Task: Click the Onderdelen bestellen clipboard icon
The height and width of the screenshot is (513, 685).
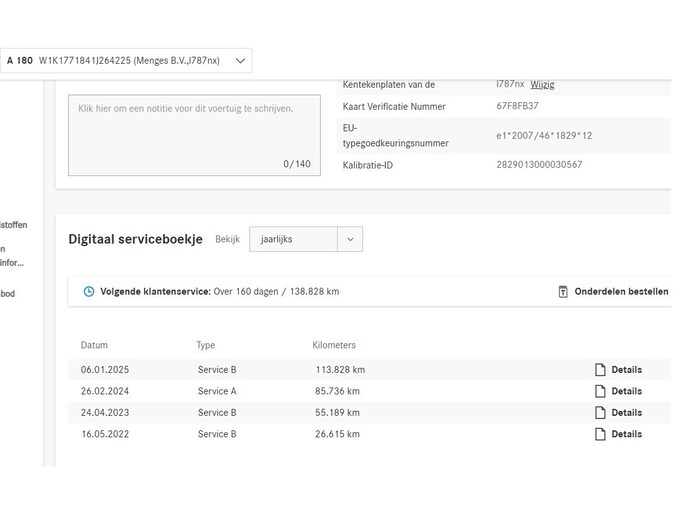Action: 563,292
